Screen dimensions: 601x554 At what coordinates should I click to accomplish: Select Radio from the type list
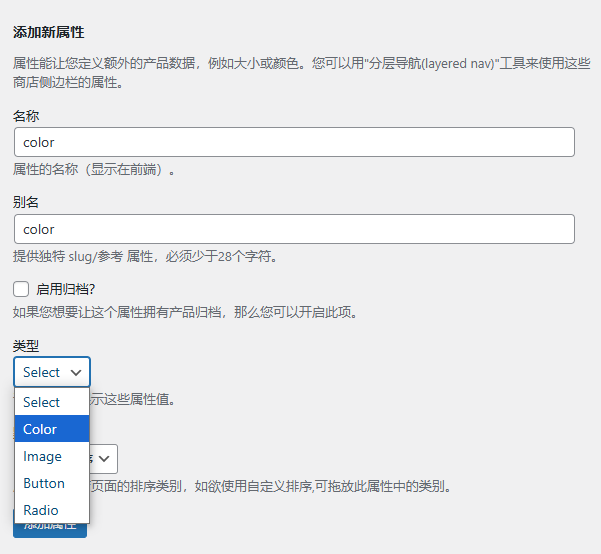[x=41, y=510]
